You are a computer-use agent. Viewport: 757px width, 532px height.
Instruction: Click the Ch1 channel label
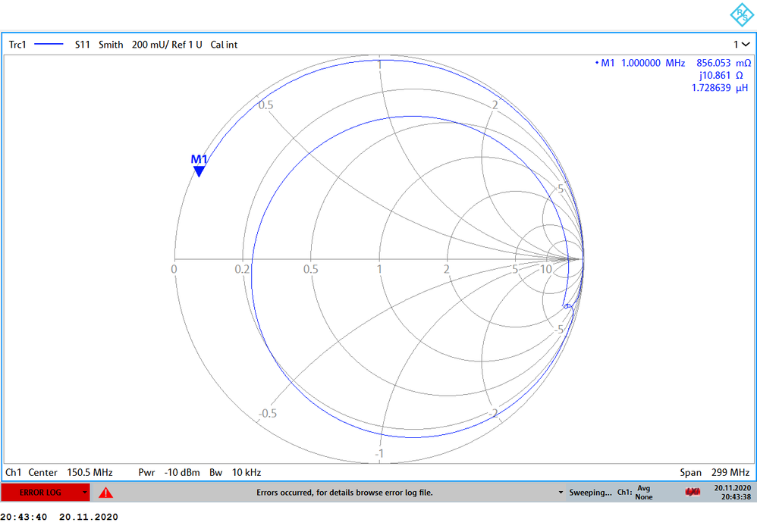13,472
